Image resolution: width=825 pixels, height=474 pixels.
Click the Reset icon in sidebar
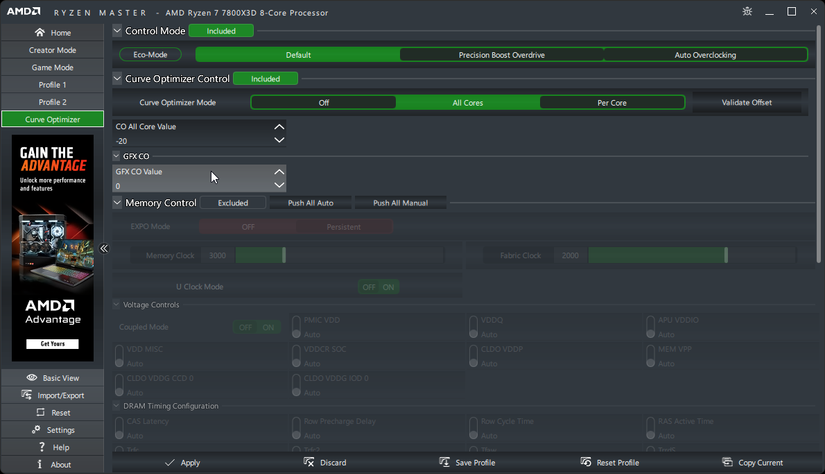click(x=41, y=412)
